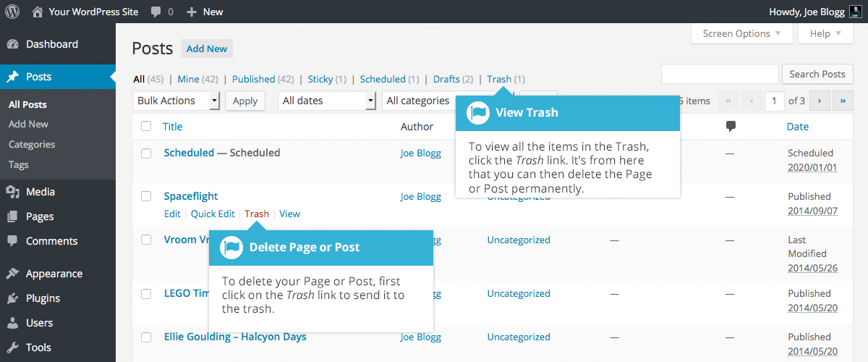The width and height of the screenshot is (868, 362).
Task: Click the Tools wrench icon
Action: [x=12, y=348]
